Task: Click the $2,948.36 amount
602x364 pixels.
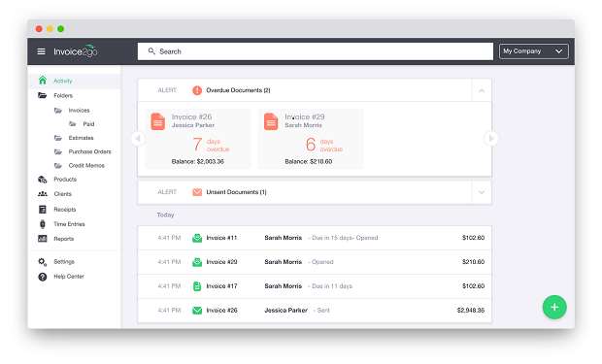Action: click(470, 311)
